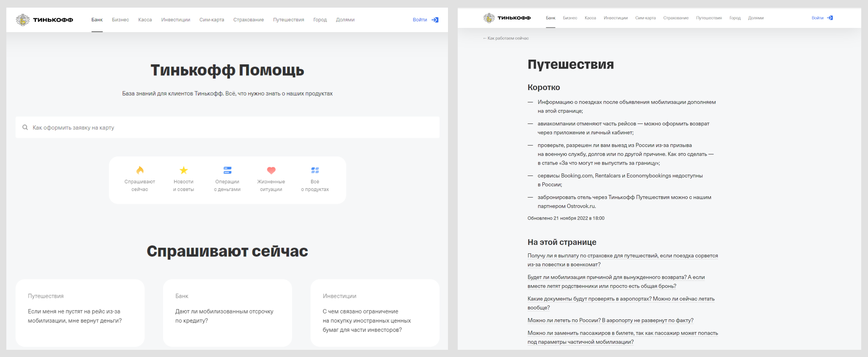Open 'Бизнес' in left page header
The image size is (868, 357).
click(x=120, y=20)
